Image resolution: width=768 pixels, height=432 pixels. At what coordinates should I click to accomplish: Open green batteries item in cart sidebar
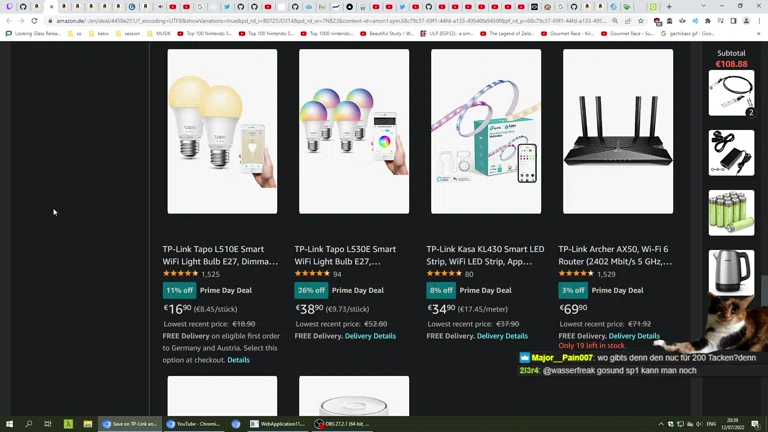pyautogui.click(x=731, y=213)
